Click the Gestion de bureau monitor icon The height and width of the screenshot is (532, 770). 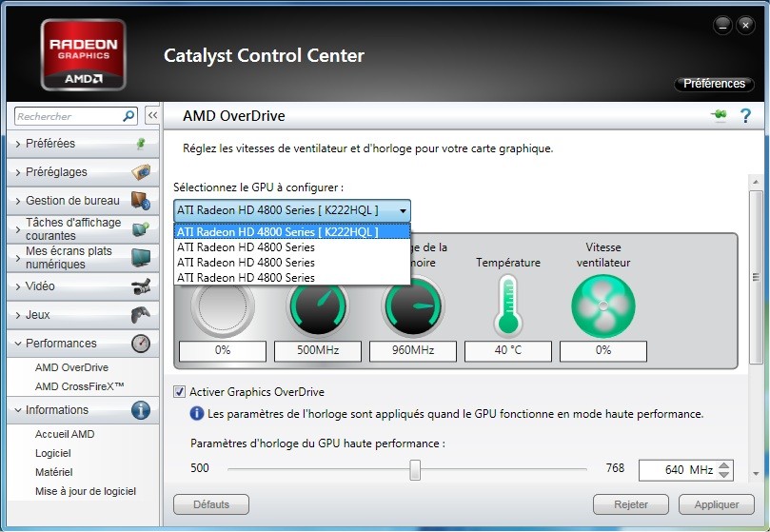[141, 201]
